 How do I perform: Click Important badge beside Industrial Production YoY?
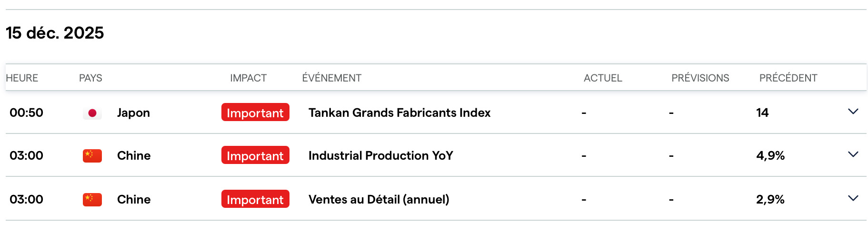[x=255, y=155]
